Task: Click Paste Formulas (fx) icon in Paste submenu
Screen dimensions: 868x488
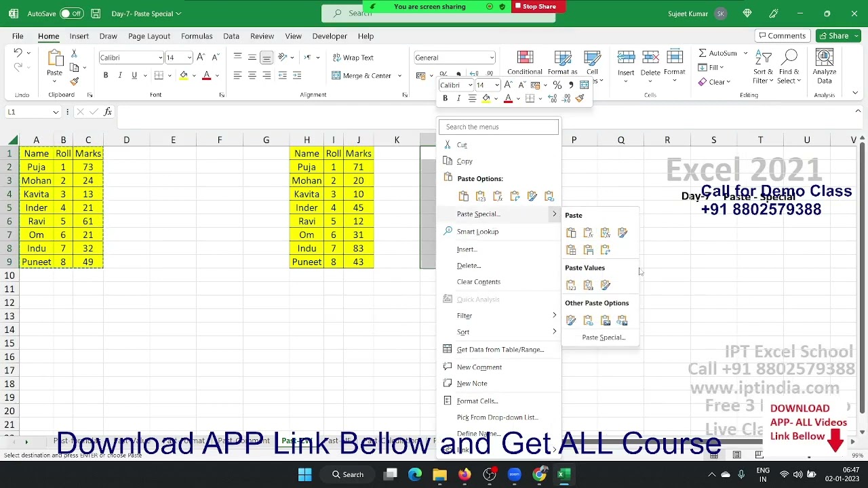Action: pos(589,232)
